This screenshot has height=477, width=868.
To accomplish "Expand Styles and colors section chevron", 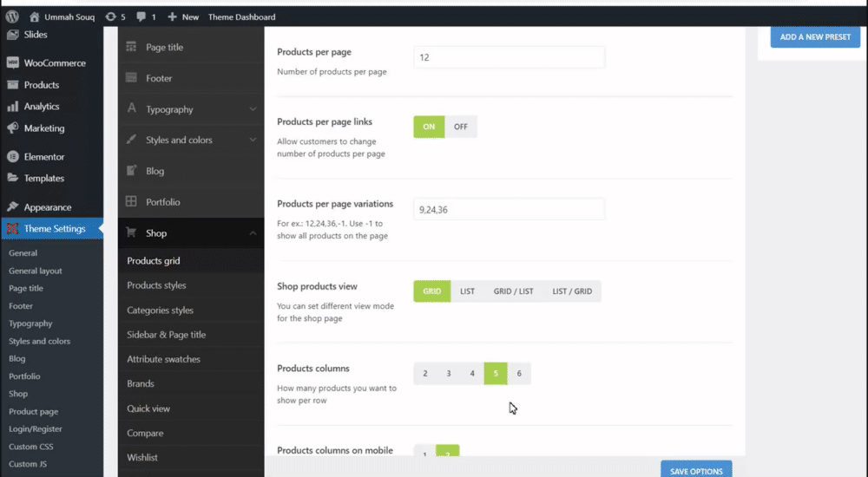I will 253,140.
